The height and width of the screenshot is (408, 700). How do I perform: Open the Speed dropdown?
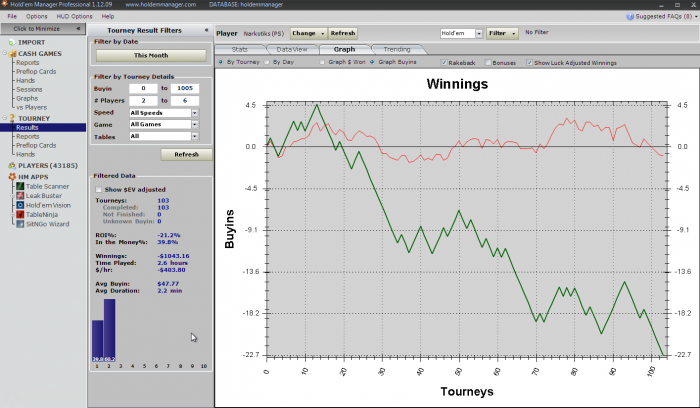(x=195, y=113)
